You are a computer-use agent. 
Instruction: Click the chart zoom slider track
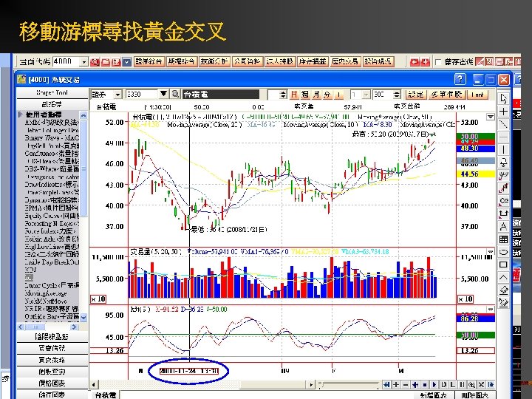click(350, 385)
